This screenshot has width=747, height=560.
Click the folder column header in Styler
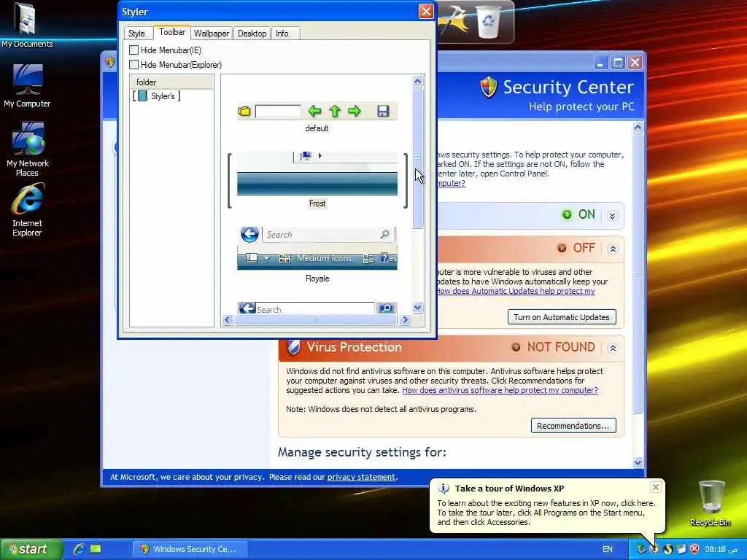pyautogui.click(x=171, y=82)
